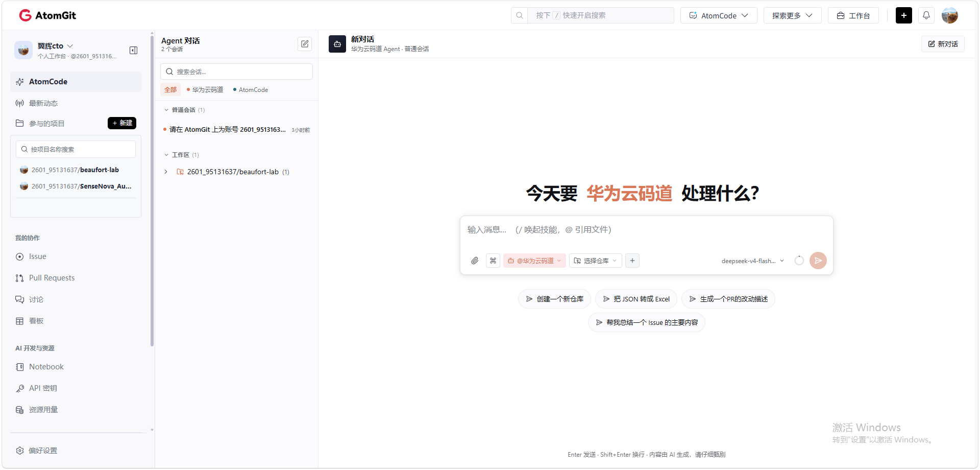Click the send message arrow button
The height and width of the screenshot is (470, 980).
818,261
